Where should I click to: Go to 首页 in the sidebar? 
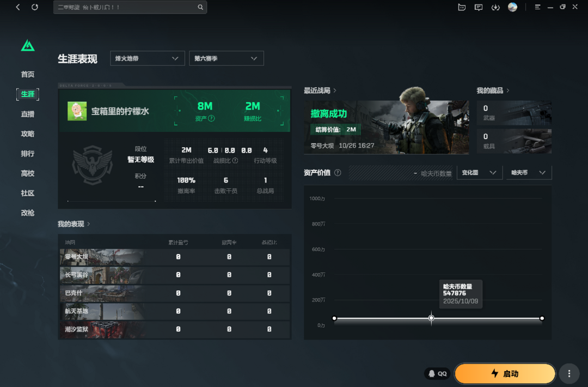click(x=28, y=75)
